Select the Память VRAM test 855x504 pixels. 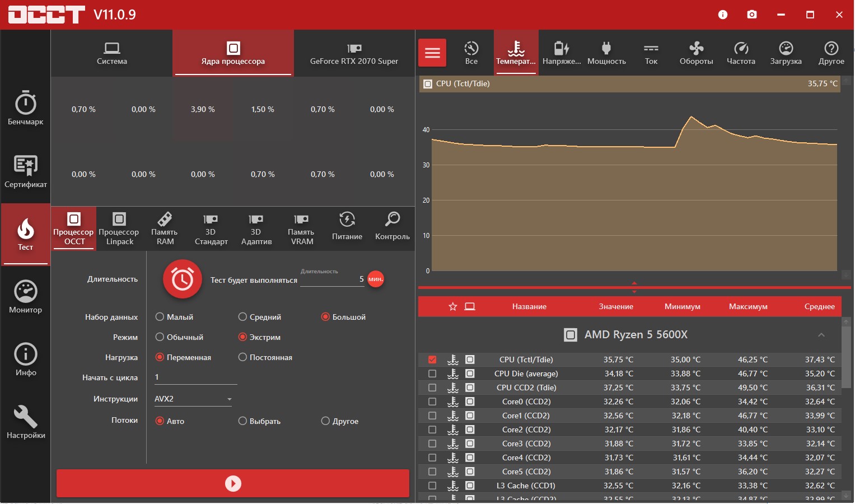(302, 228)
